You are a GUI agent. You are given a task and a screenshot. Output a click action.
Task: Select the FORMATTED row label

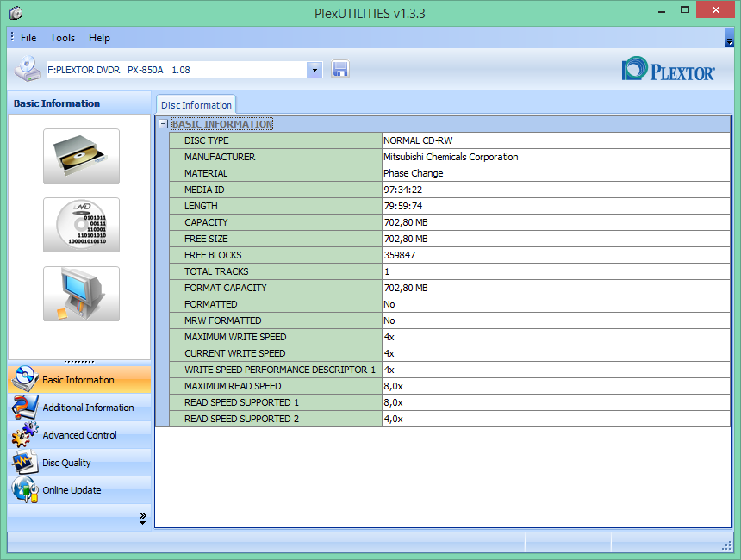click(211, 304)
